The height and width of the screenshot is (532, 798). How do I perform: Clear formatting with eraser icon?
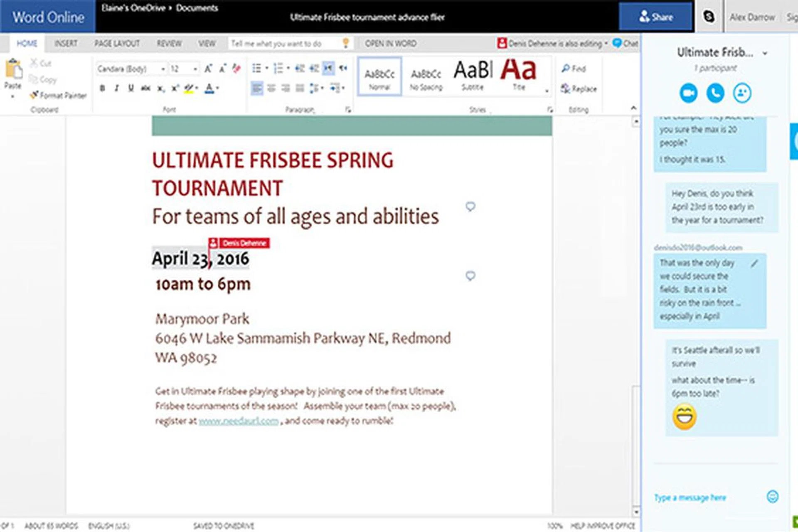[x=236, y=68]
